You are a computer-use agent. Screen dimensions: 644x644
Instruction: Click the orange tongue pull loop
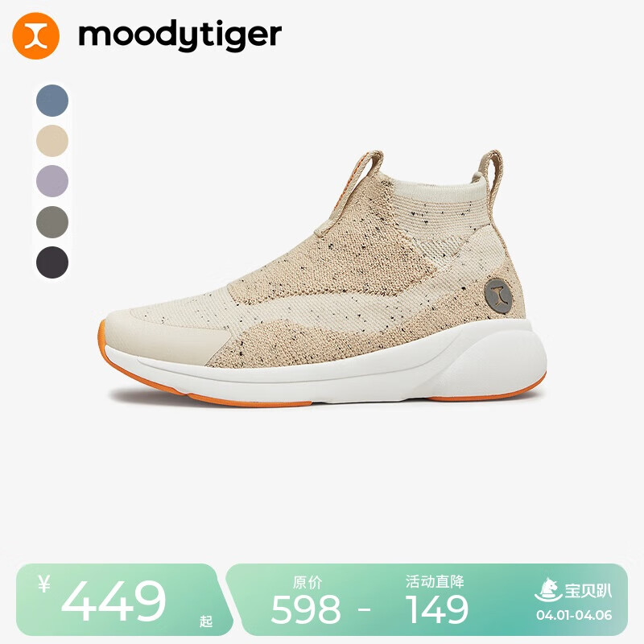point(358,176)
